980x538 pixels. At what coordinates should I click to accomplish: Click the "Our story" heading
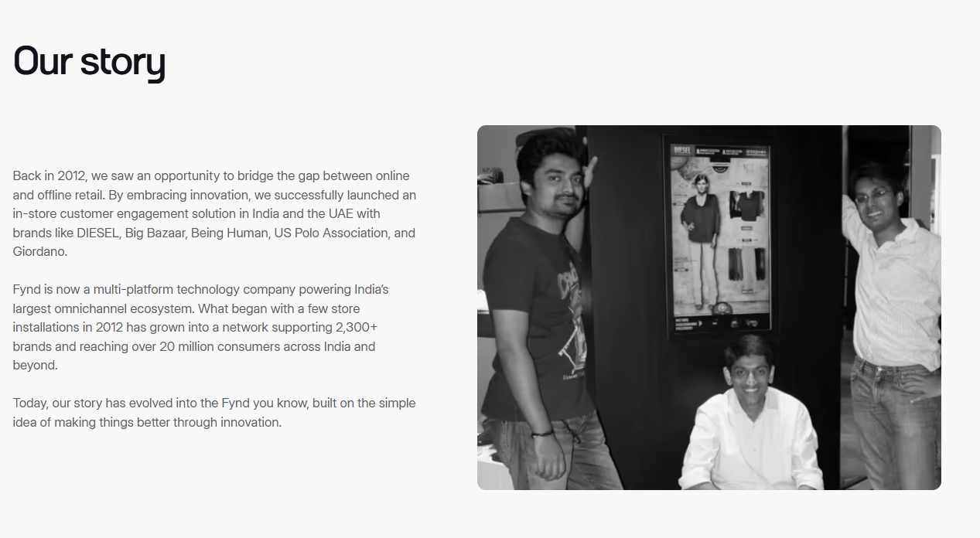coord(89,61)
